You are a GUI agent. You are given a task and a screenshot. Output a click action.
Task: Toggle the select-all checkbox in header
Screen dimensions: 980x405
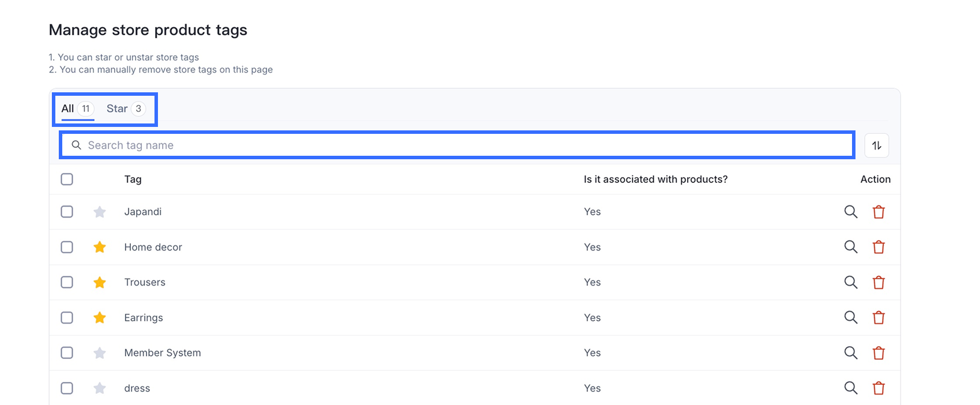point(67,179)
